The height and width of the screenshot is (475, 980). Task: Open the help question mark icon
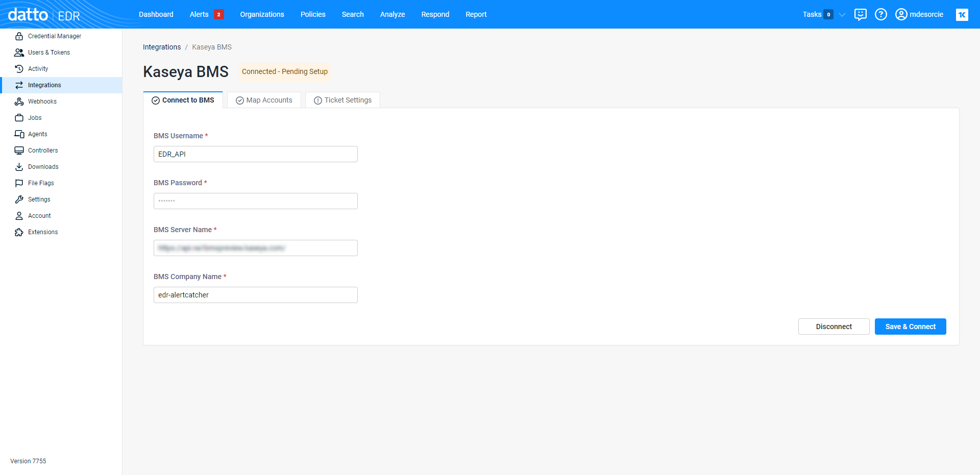click(881, 14)
